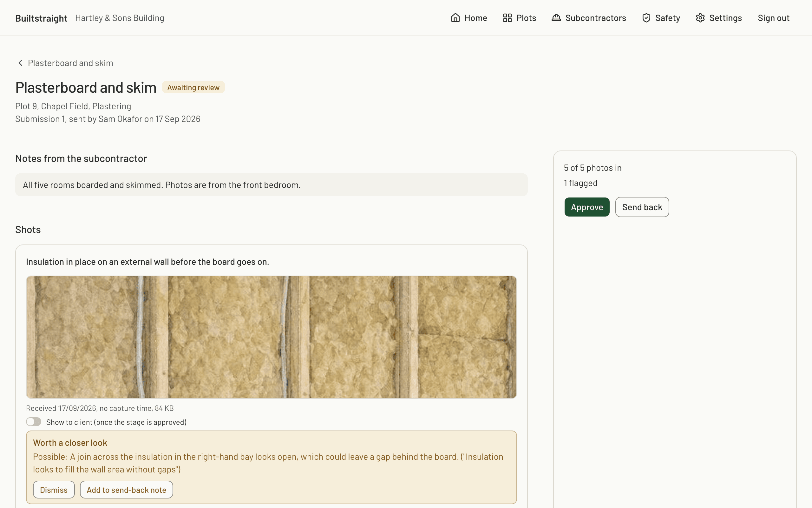Viewport: 812px width, 508px height.
Task: Click the Builtstraight logo text
Action: (x=41, y=18)
